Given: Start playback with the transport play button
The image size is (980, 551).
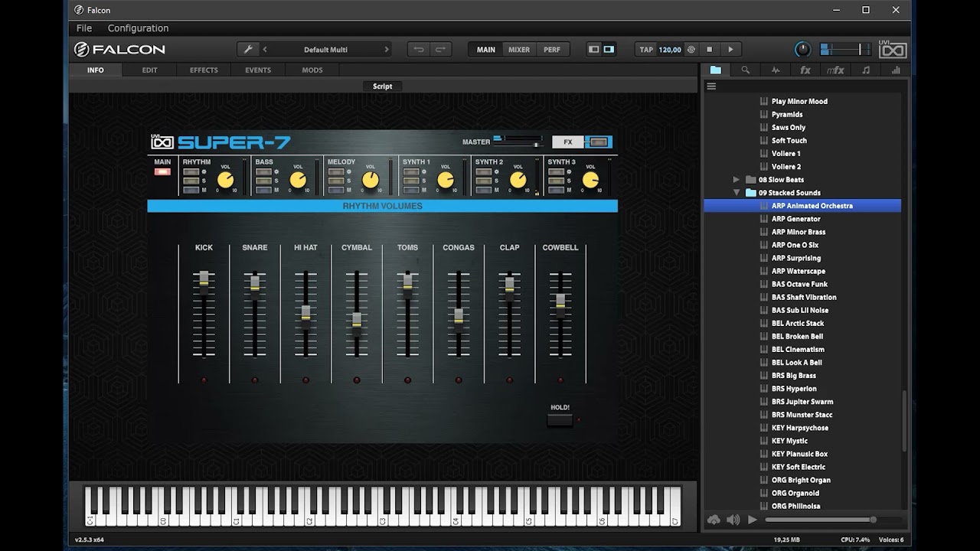Looking at the screenshot, I should 730,50.
